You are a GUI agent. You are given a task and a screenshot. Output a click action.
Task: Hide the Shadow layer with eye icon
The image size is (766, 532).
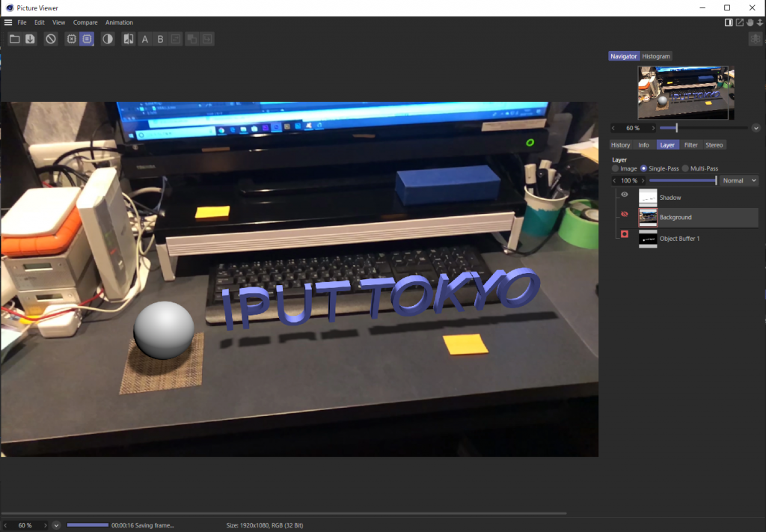tap(625, 195)
